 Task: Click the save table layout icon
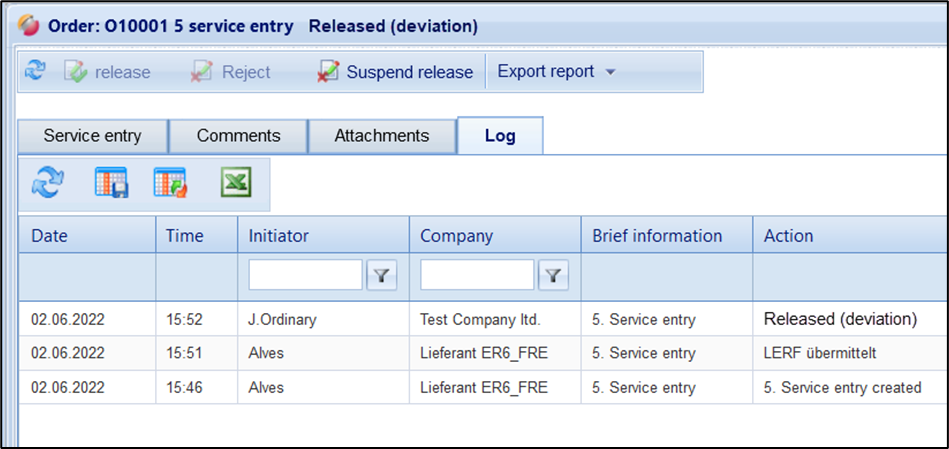pos(111,183)
